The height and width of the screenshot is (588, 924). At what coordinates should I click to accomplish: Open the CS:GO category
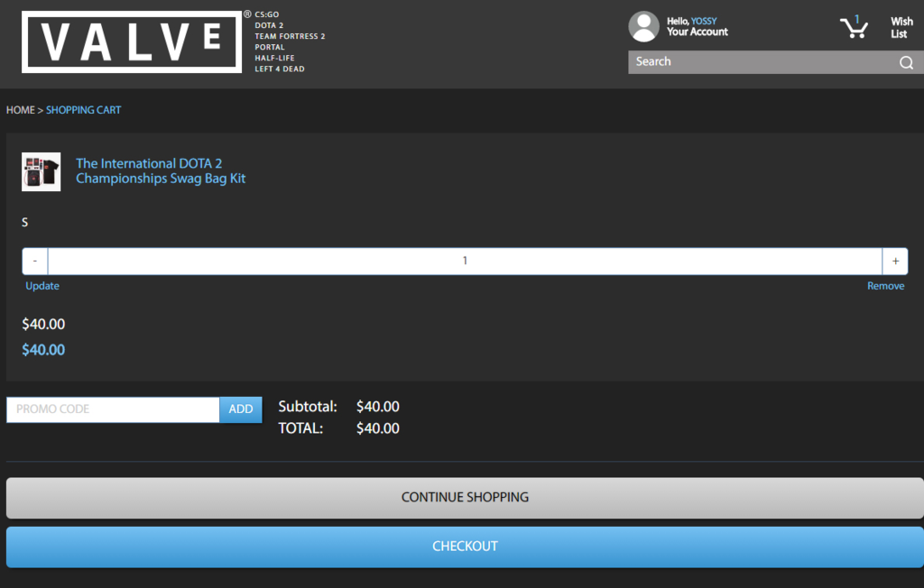click(x=267, y=14)
